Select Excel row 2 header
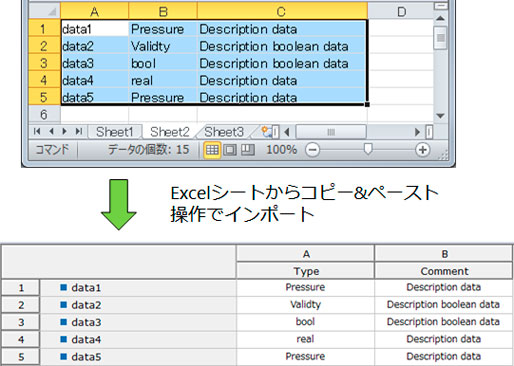 point(45,46)
